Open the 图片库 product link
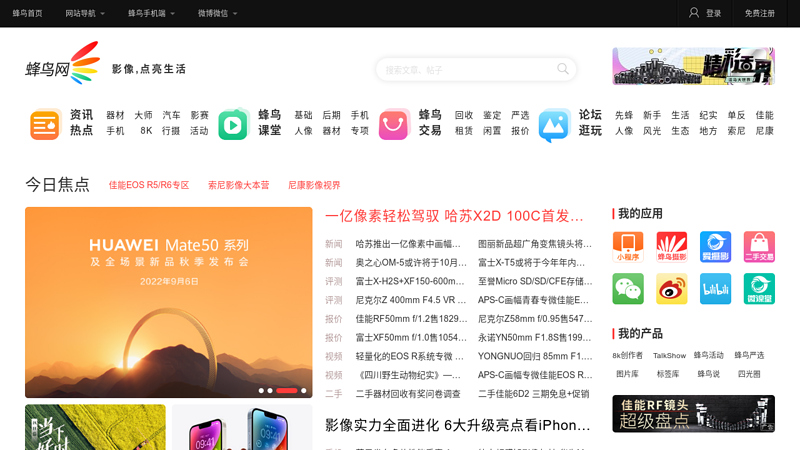 (627, 374)
